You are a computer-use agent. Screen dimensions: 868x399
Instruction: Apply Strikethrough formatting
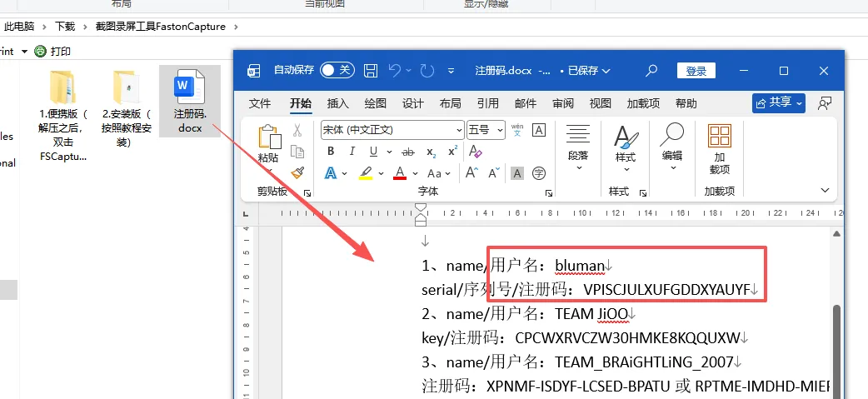408,152
